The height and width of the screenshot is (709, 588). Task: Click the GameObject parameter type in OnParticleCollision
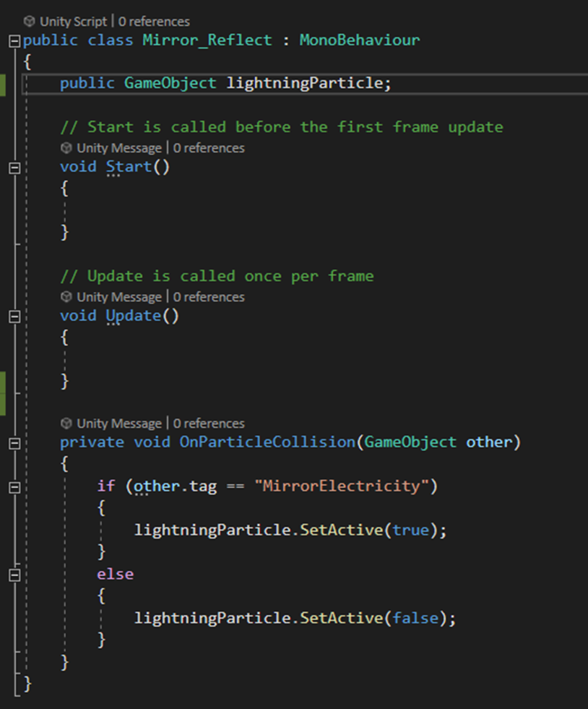[x=410, y=442]
